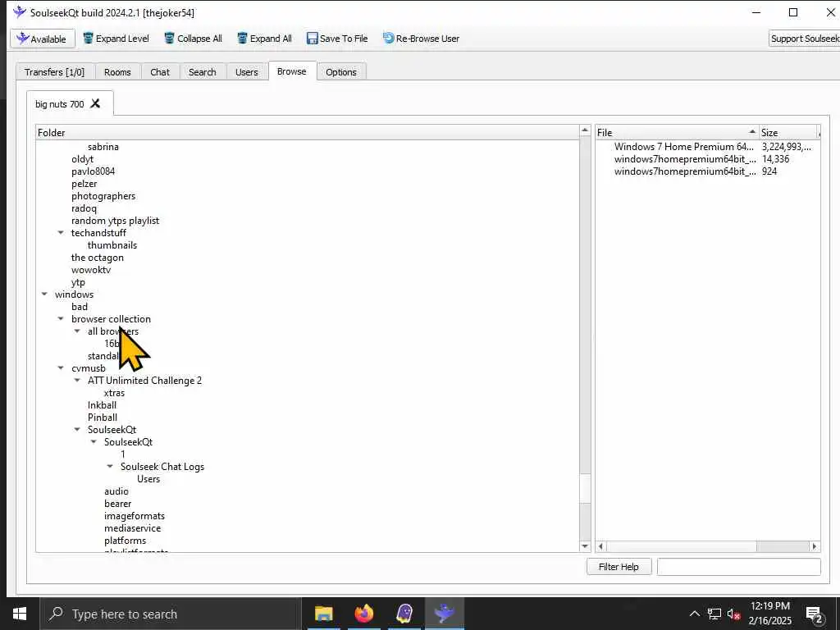Screen dimensions: 840x630
Task: Switch to the Transfers [1/0] tab
Action: (x=55, y=72)
